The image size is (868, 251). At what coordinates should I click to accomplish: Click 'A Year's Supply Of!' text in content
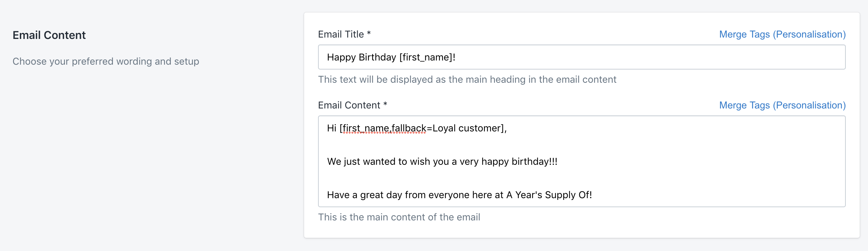click(549, 195)
